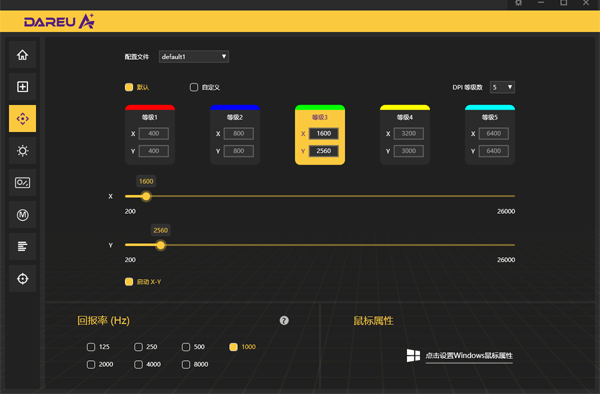
Task: Enable the 自定义 custom checkbox
Action: coord(194,87)
